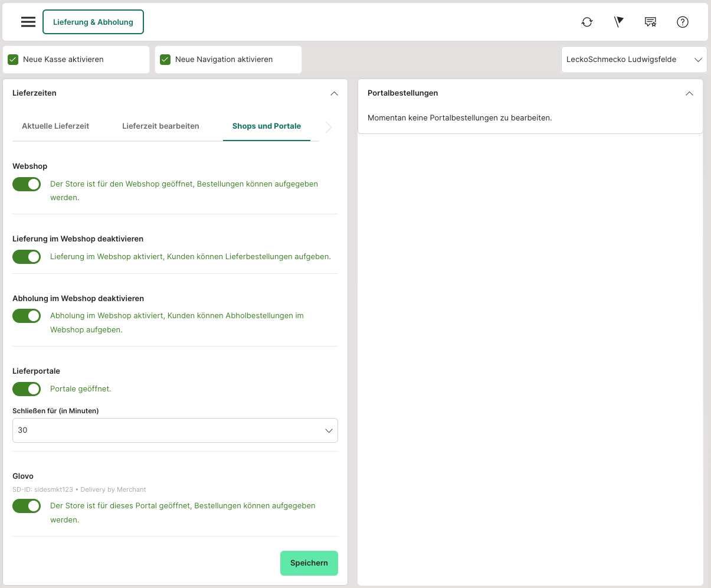Collapse the Lieferzeiten panel
The height and width of the screenshot is (588, 711).
coord(334,93)
